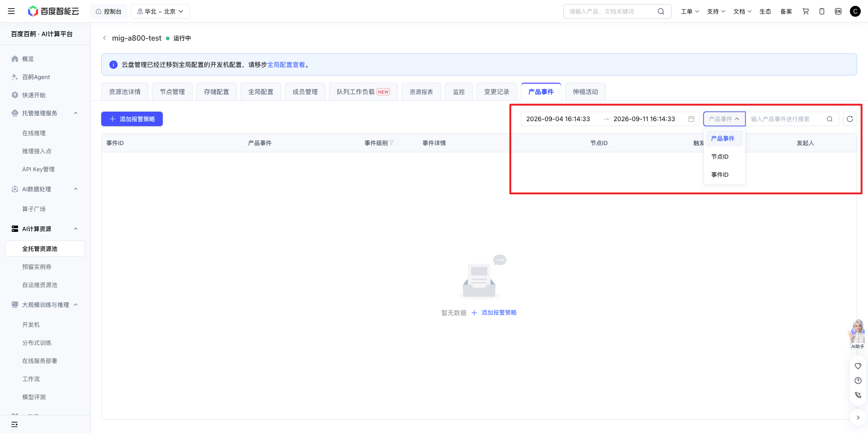Screen dimensions: 868x433
Task: Click the heart feedback icon on right rail
Action: coord(858,366)
